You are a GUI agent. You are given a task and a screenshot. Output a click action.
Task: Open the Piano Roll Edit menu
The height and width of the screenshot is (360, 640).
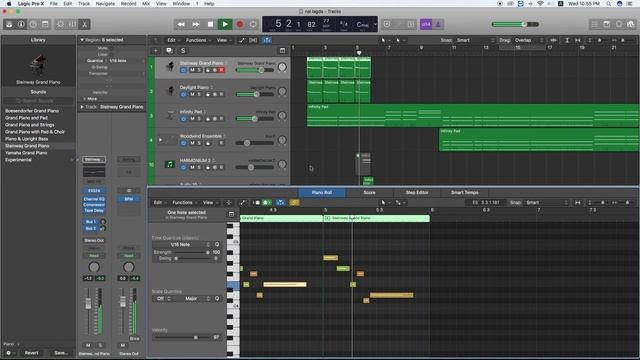tap(159, 203)
